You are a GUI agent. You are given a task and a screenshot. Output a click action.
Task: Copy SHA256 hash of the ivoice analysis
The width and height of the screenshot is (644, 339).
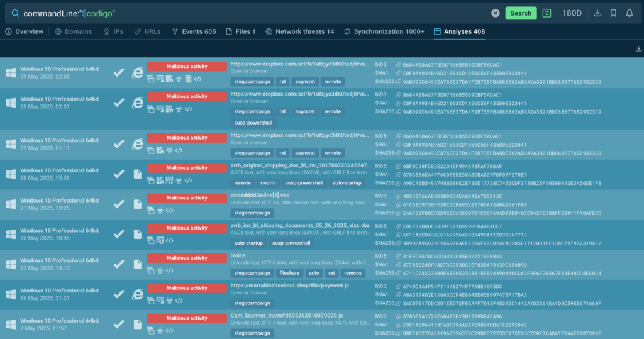coord(399,274)
